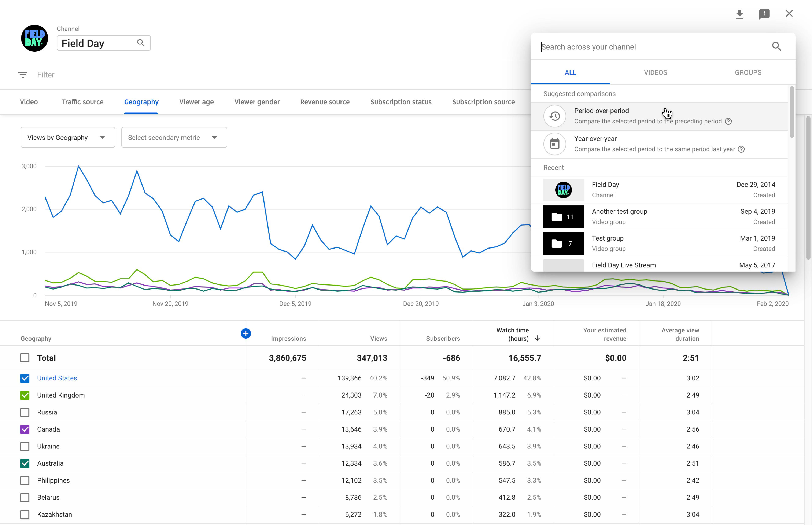Open the Subscription source tab
The height and width of the screenshot is (525, 812).
coord(484,102)
